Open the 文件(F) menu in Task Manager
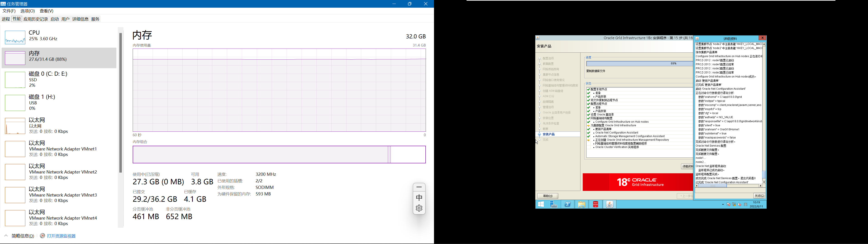Image resolution: width=868 pixels, height=244 pixels. tap(9, 11)
